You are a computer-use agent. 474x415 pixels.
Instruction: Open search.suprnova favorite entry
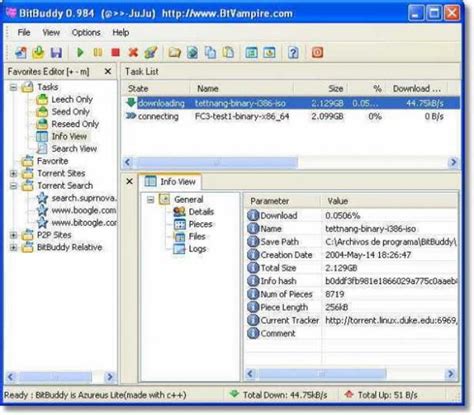pos(84,198)
